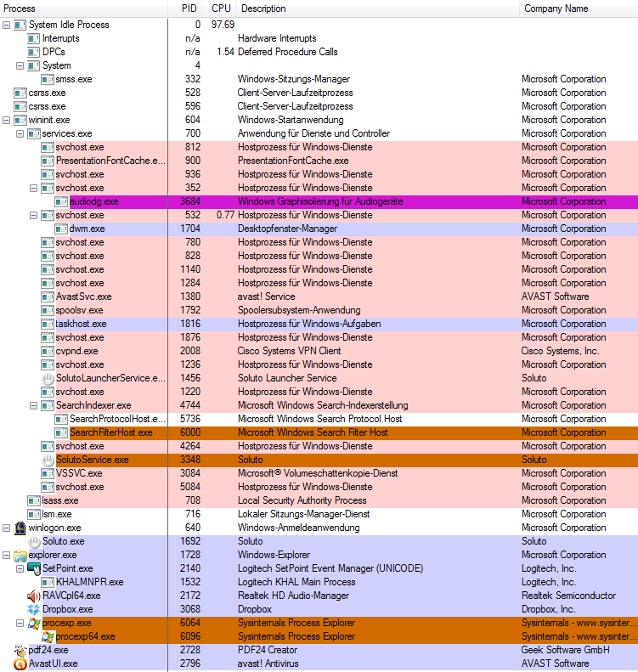This screenshot has width=638, height=672.
Task: Collapse the System process node
Action: [x=20, y=66]
